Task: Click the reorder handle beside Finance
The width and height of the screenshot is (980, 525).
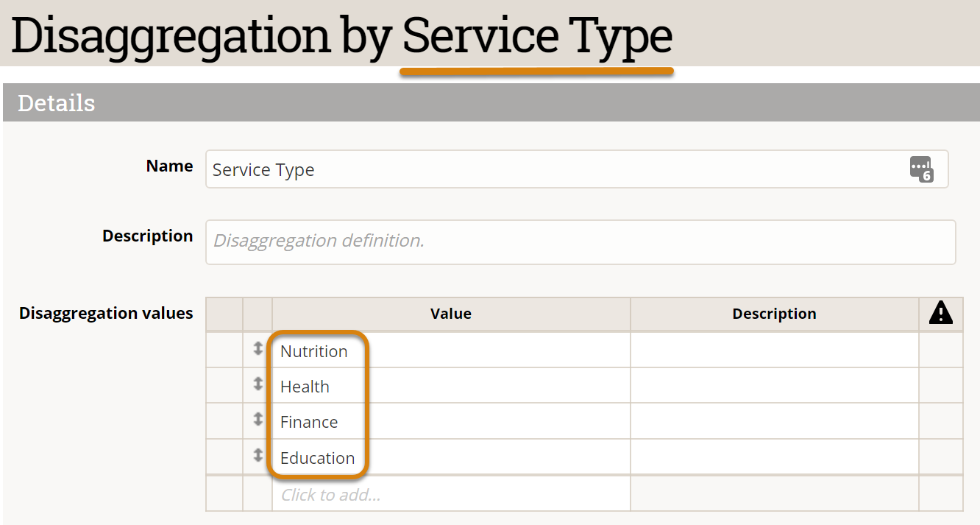Action: coord(258,420)
